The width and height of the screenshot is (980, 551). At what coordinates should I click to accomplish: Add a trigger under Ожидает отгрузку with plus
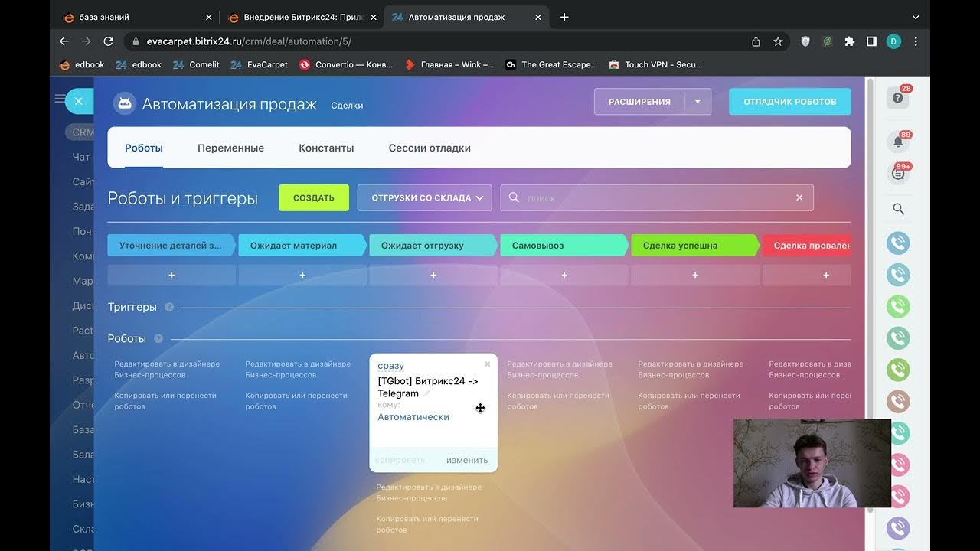pyautogui.click(x=433, y=275)
